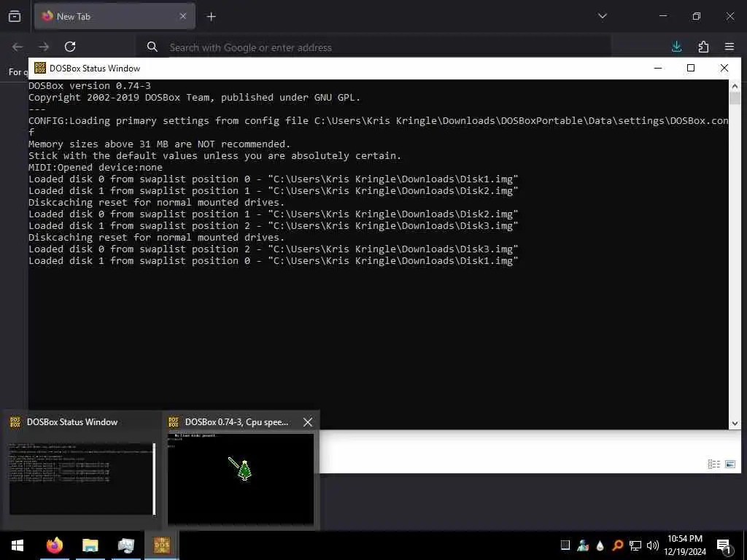Minimize the DOSBox Status Window
Screen dimensions: 747x560
[658, 68]
